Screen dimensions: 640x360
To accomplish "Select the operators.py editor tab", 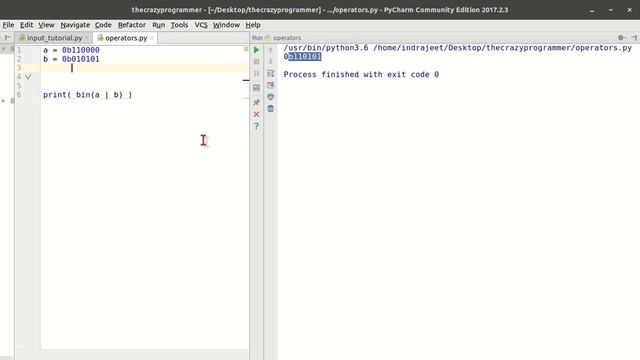I will [126, 38].
